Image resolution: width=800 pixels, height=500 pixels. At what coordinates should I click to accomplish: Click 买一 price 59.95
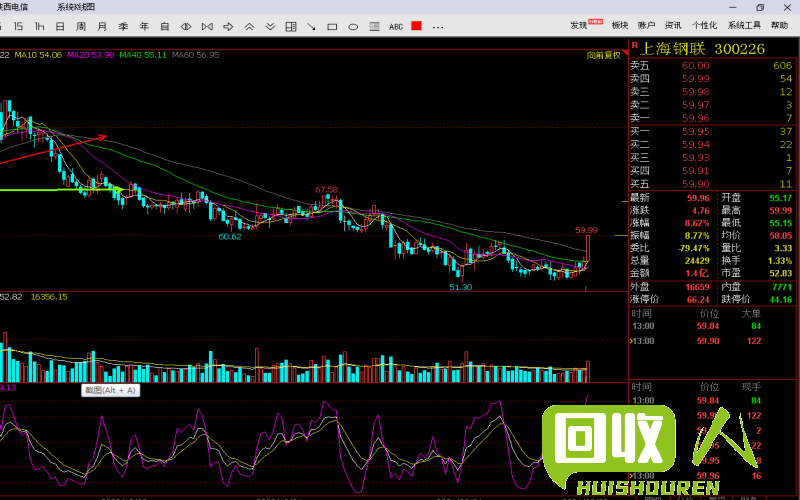pos(695,132)
